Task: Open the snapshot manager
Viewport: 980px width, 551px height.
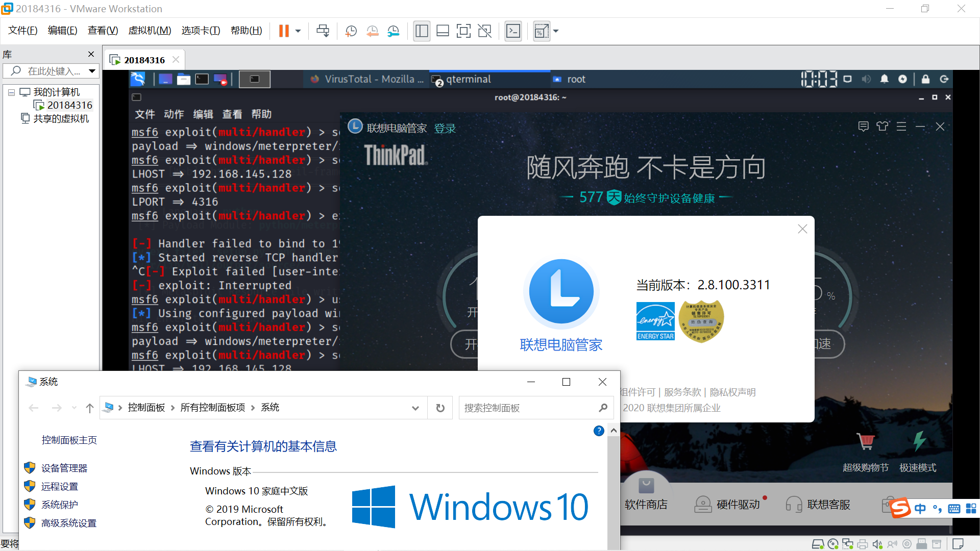Action: coord(393,31)
